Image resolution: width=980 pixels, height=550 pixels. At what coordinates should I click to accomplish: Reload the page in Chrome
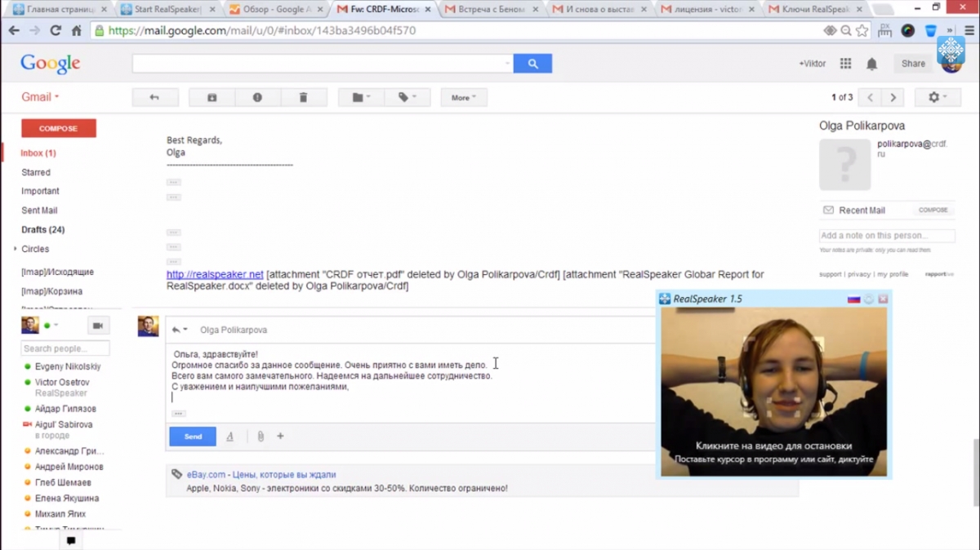[x=56, y=31]
